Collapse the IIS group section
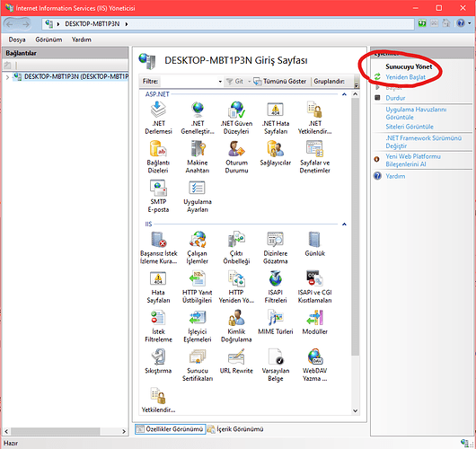This screenshot has height=449, width=476. click(344, 224)
